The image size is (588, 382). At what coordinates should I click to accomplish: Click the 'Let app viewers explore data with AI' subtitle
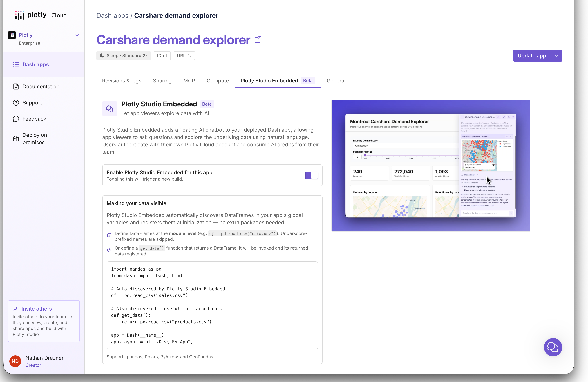pos(165,113)
